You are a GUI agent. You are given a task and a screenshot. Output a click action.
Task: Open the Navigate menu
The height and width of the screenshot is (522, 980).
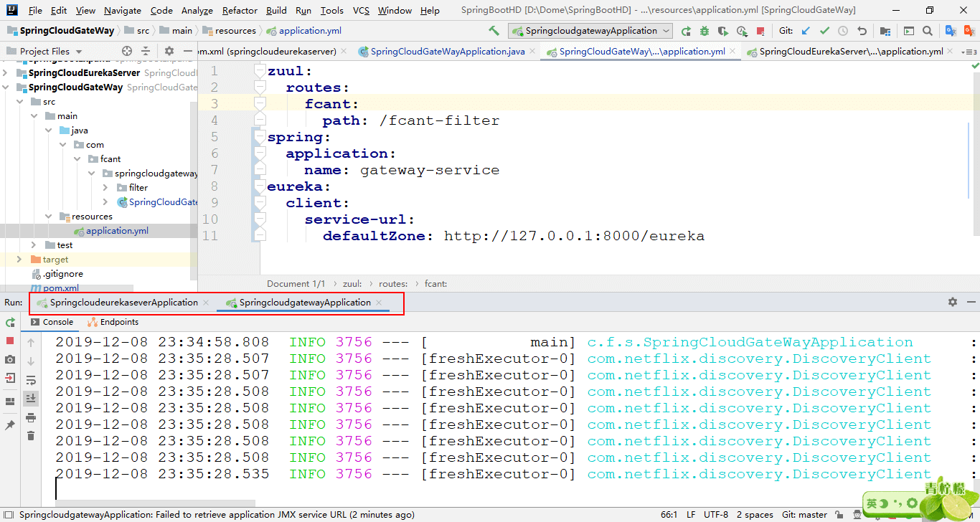point(123,10)
